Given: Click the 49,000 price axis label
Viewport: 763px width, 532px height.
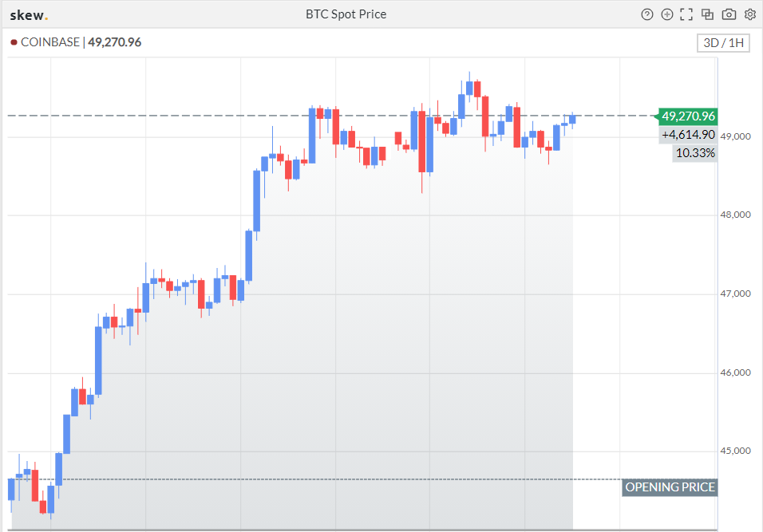Looking at the screenshot, I should 735,136.
